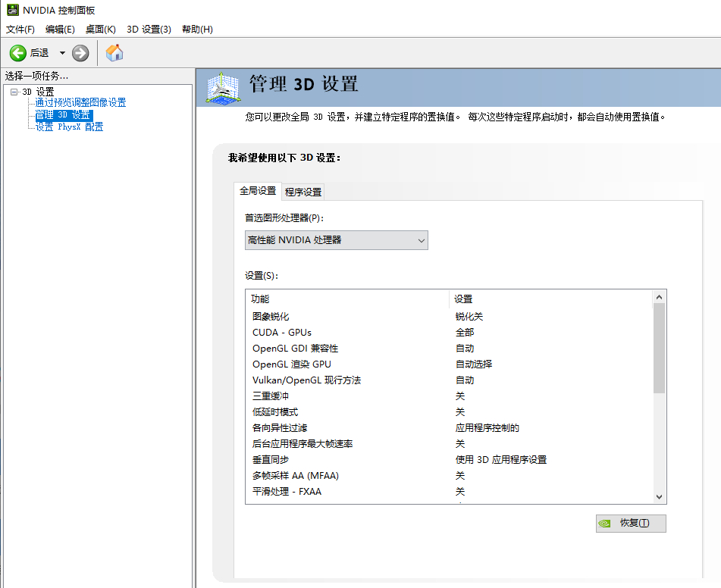Select the 平滑处理 - FXAA row
The width and height of the screenshot is (721, 588).
click(450, 492)
